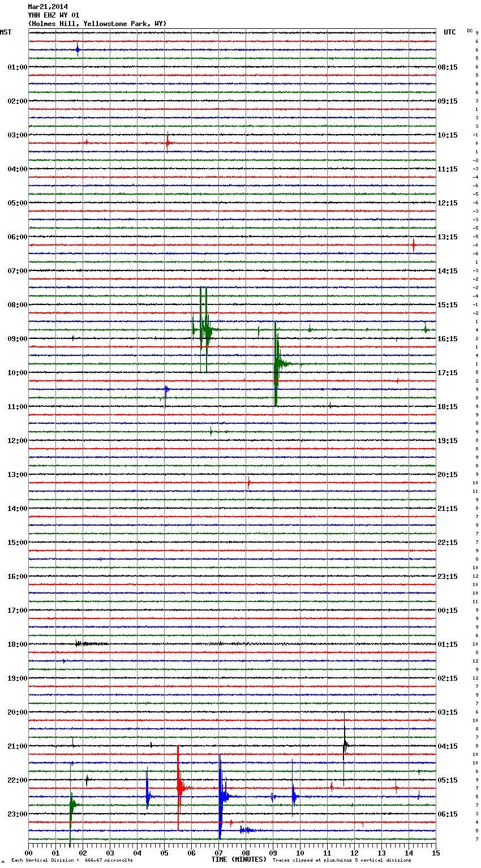Click the black tremor at the start of the 18:00 trace

tap(92, 643)
